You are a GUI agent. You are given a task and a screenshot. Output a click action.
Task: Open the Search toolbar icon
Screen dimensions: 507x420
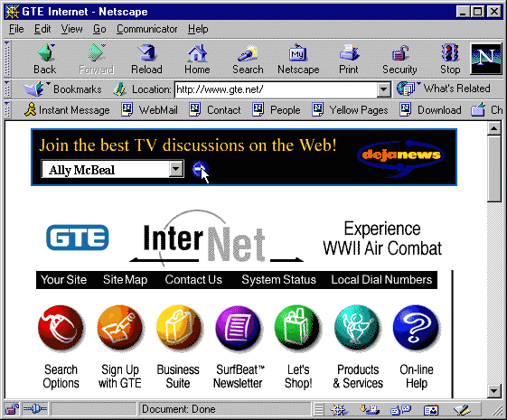[248, 53]
